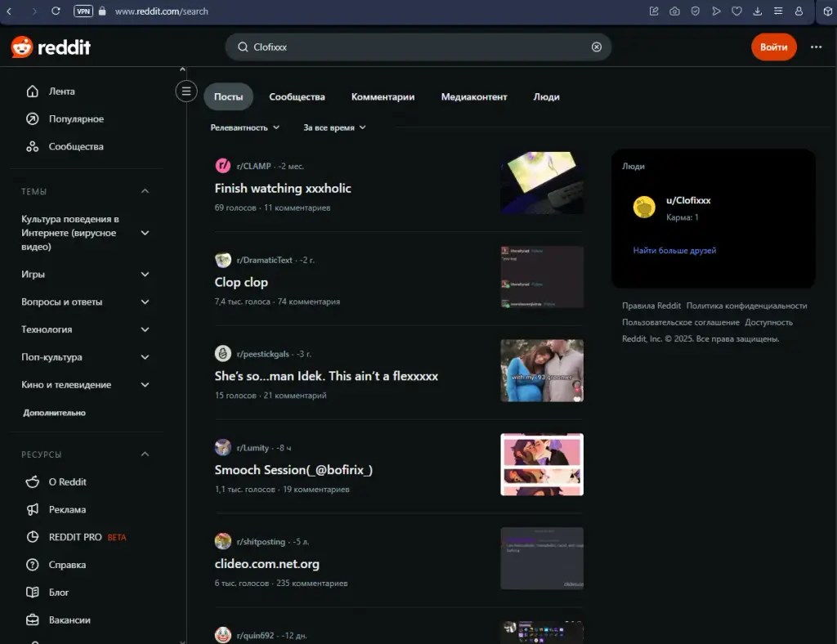Collapse the РЕСУРСЫ section
Screen dimensions: 837x644
point(145,454)
